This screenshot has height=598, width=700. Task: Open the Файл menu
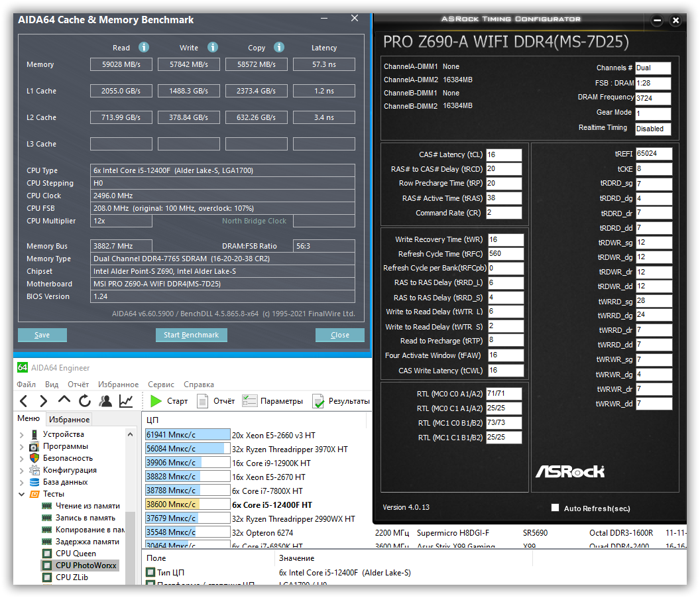pos(26,384)
